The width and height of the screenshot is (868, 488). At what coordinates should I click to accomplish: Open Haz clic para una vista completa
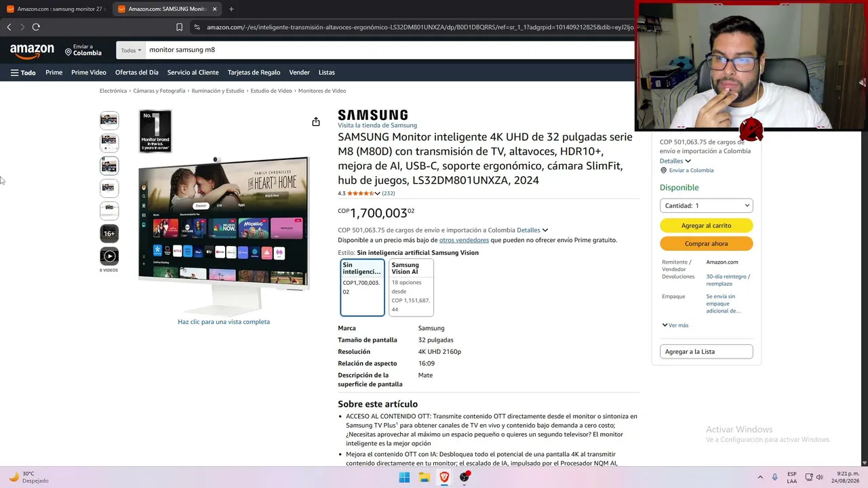coord(224,322)
